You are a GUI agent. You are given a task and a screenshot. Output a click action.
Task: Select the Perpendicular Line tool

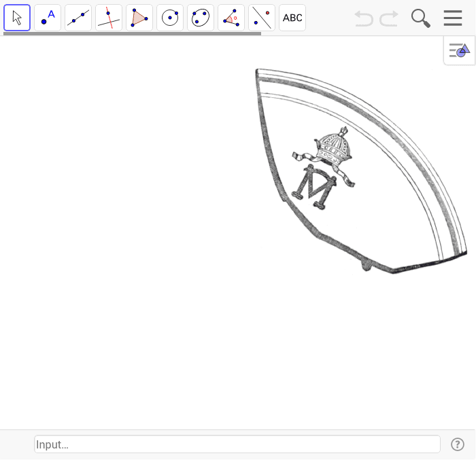(x=109, y=18)
